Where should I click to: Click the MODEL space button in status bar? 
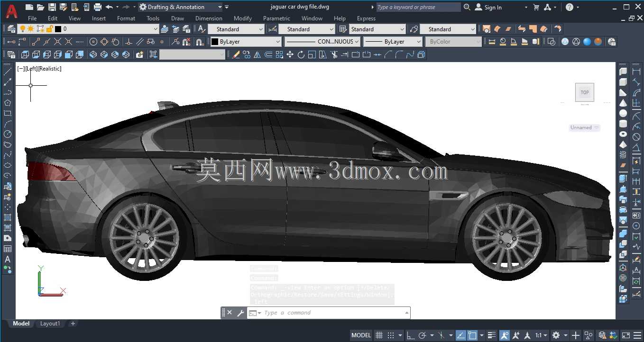361,335
